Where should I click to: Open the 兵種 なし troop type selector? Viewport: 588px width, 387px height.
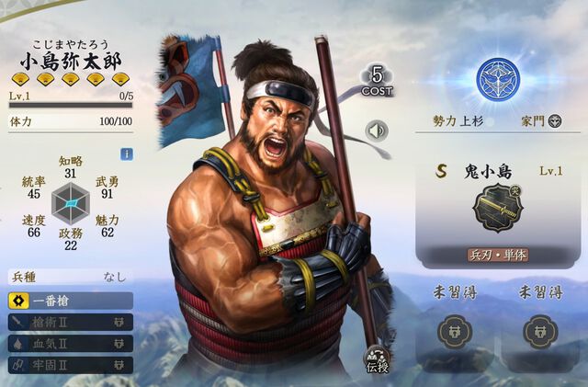pyautogui.click(x=71, y=277)
